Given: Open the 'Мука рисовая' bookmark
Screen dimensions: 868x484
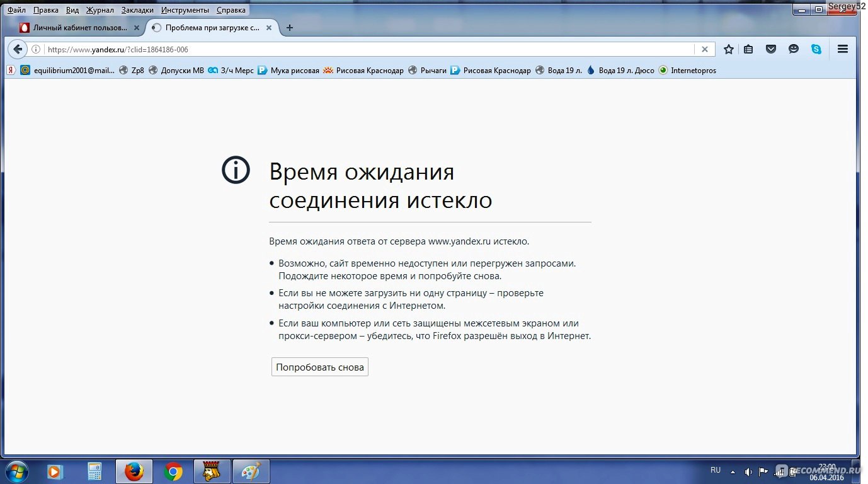Looking at the screenshot, I should [x=288, y=71].
